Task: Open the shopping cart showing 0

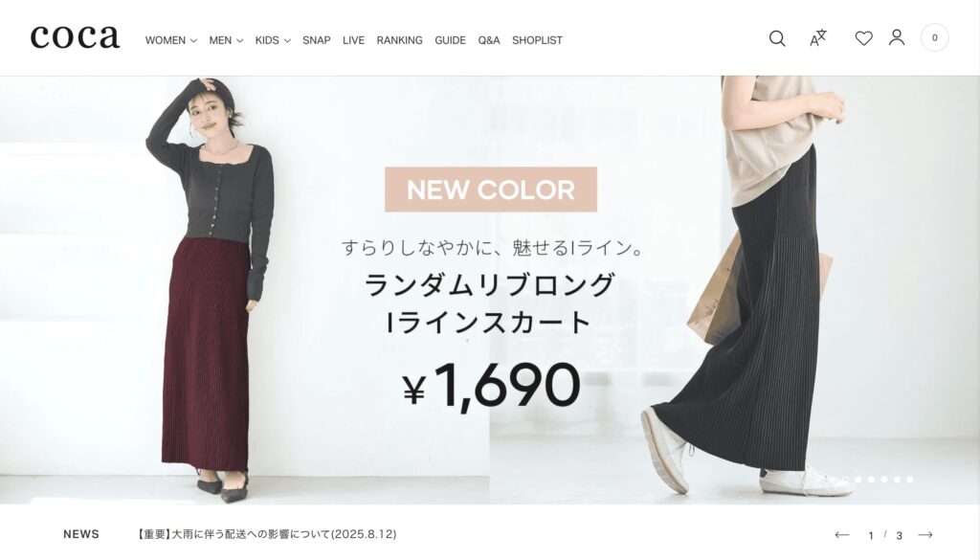Action: (934, 37)
